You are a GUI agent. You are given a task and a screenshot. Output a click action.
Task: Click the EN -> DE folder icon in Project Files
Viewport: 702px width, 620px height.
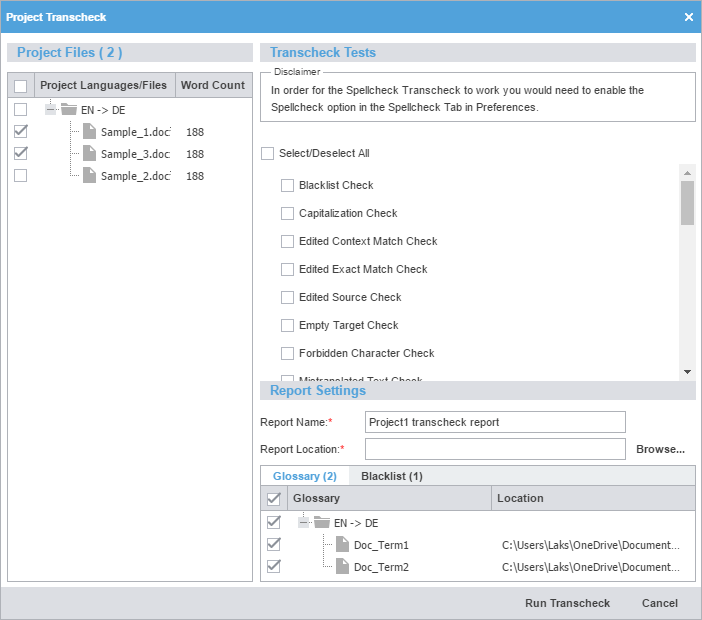tap(69, 109)
